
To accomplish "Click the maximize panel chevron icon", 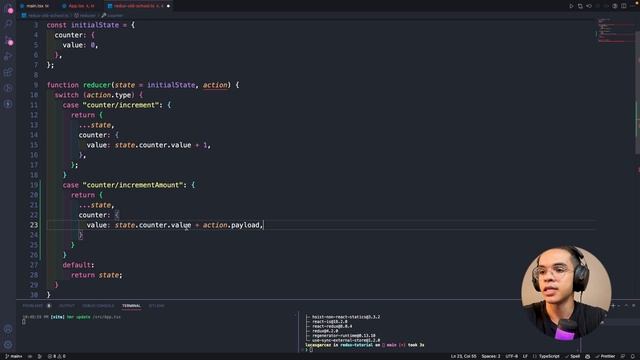I will [627, 305].
